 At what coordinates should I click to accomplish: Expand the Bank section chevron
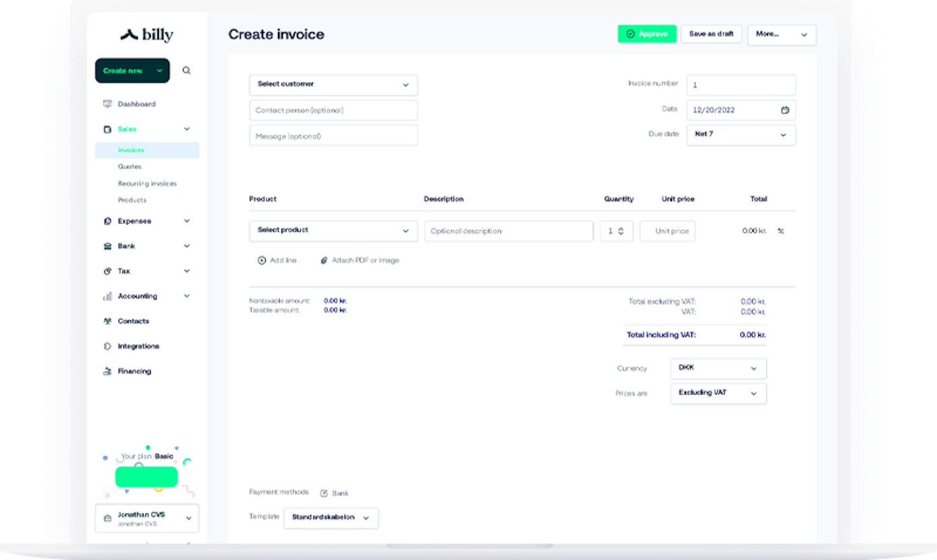pos(186,246)
